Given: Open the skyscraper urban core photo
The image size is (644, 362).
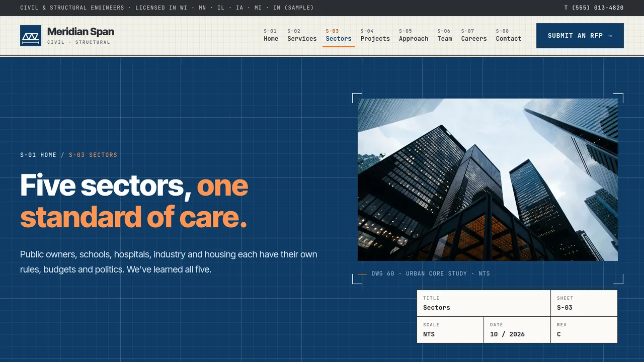Looking at the screenshot, I should point(488,179).
